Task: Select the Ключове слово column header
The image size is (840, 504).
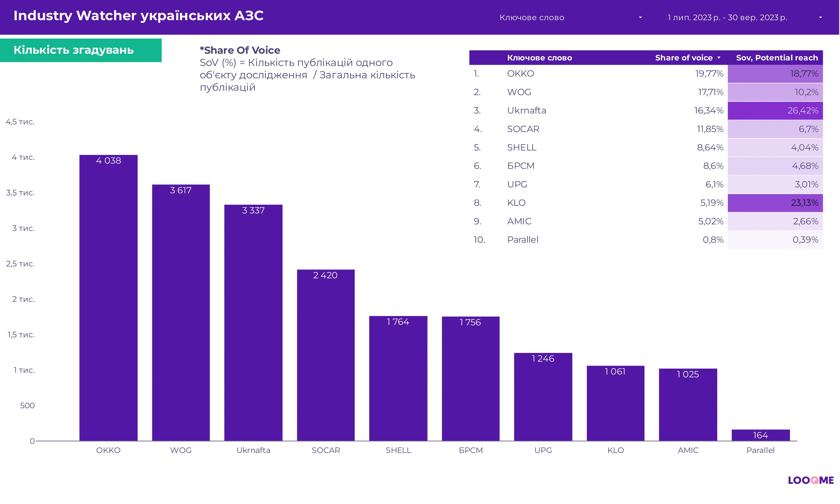Action: [539, 58]
